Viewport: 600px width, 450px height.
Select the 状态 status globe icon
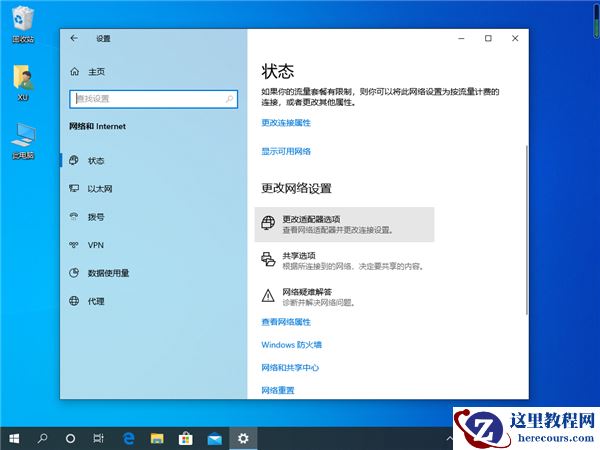point(74,160)
